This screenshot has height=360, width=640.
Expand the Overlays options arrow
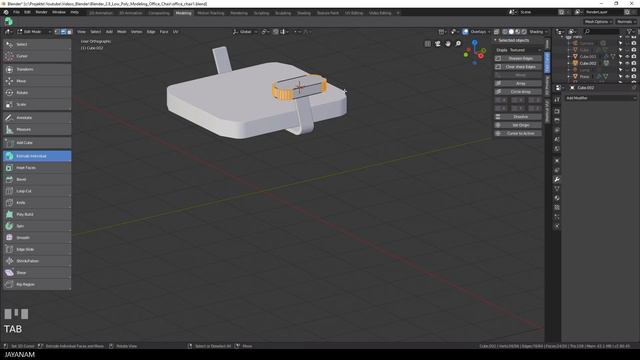coord(489,32)
